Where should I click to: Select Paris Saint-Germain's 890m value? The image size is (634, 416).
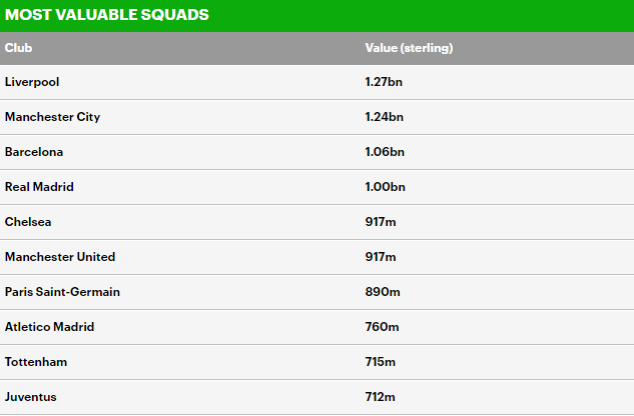tap(381, 292)
